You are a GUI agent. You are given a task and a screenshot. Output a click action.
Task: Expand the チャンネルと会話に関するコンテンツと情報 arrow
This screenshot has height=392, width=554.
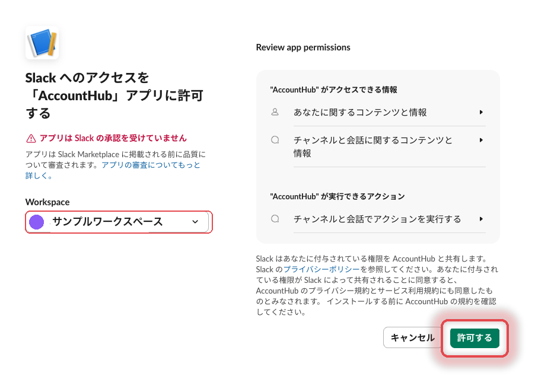(x=481, y=140)
